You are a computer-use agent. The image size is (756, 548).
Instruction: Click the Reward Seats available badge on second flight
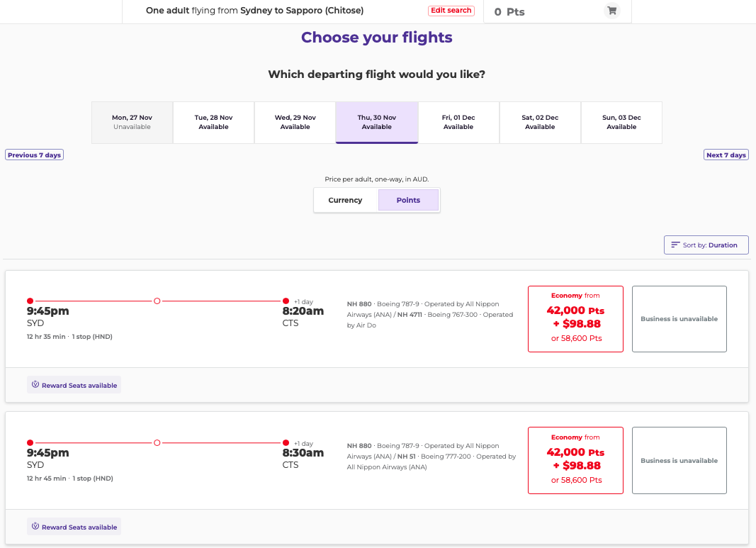click(x=74, y=527)
